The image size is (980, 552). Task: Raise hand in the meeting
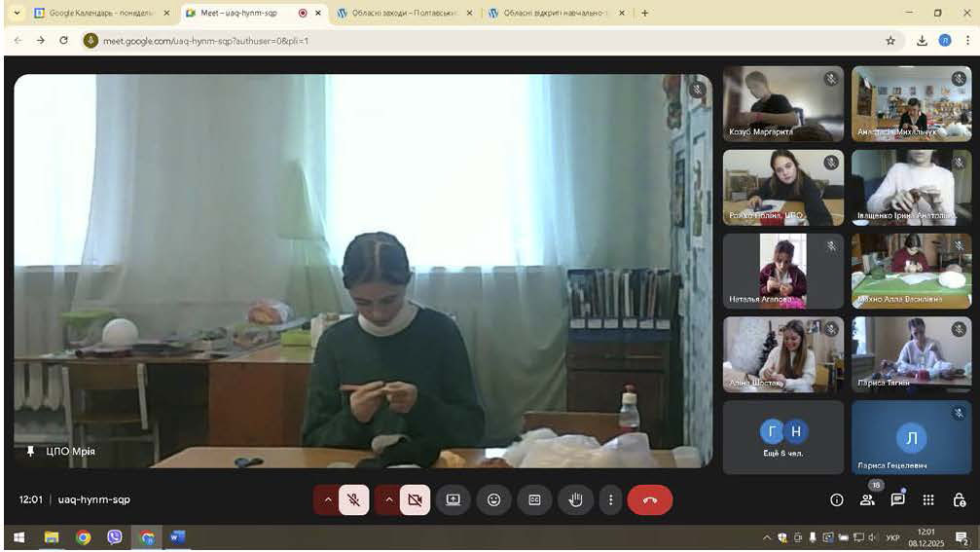coord(575,499)
